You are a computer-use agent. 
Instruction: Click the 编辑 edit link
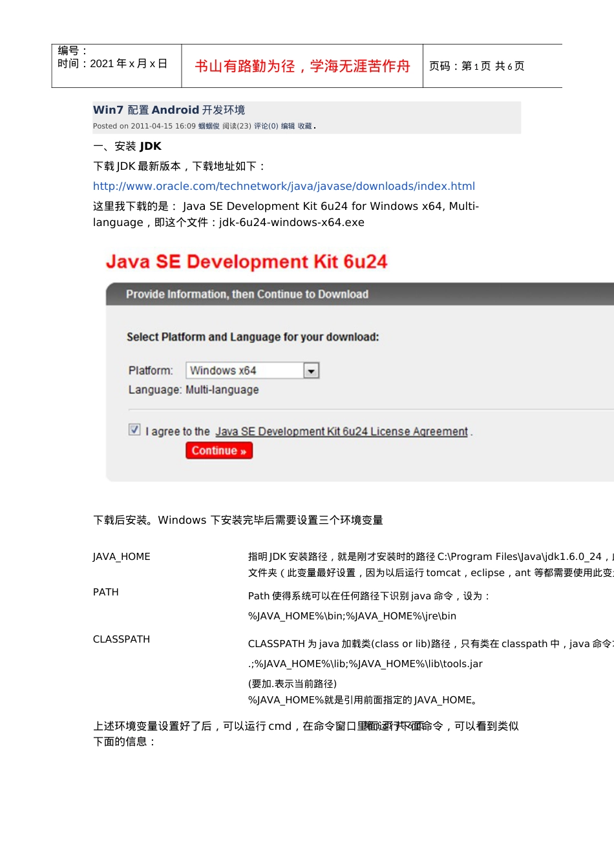click(x=288, y=126)
